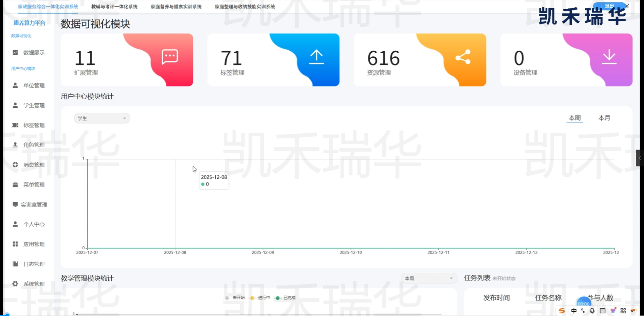Click the 系统管理 gear icon

[x=15, y=283]
